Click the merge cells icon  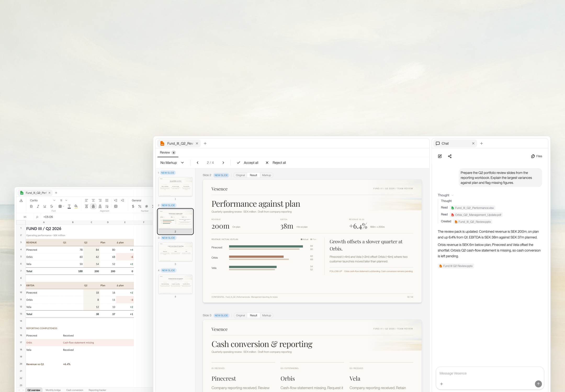click(x=116, y=206)
